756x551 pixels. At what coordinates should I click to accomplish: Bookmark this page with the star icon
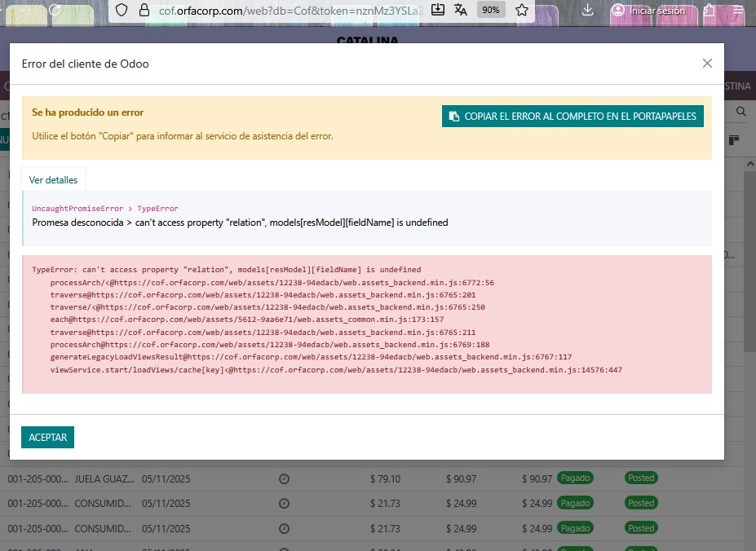tap(522, 11)
